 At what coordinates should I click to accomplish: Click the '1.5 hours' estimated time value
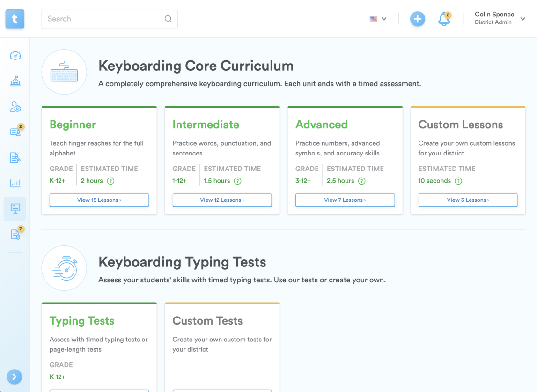217,181
